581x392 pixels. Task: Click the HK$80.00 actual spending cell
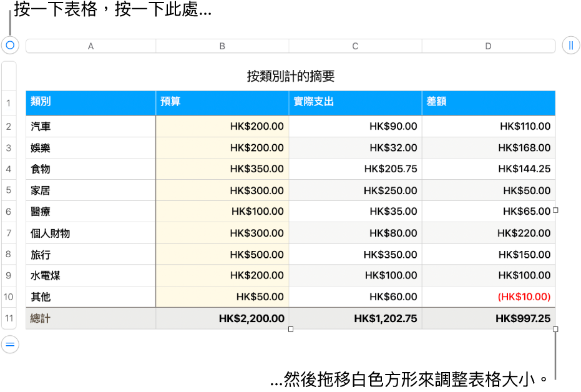pyautogui.click(x=355, y=233)
